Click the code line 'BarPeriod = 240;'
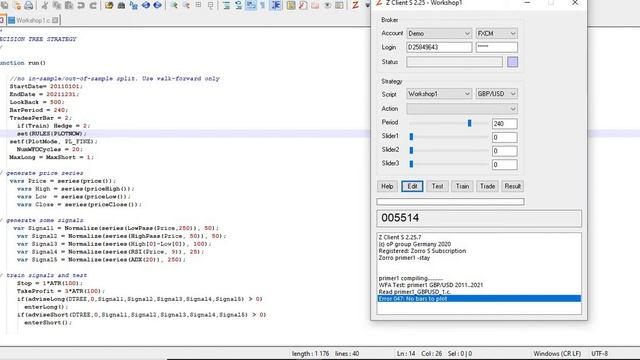 coord(38,110)
